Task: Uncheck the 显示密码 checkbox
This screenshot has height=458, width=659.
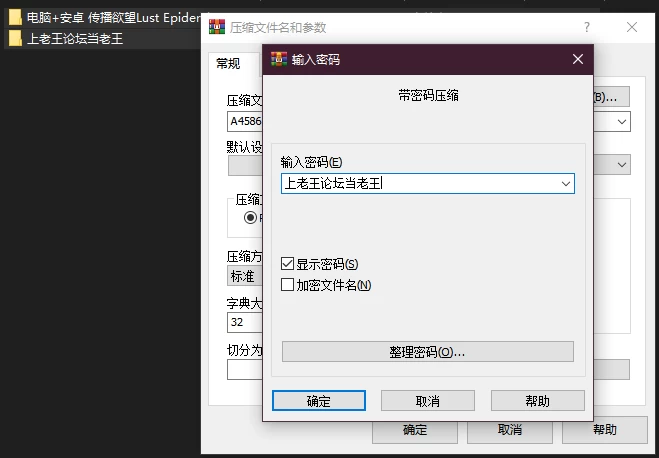Action: [x=287, y=264]
